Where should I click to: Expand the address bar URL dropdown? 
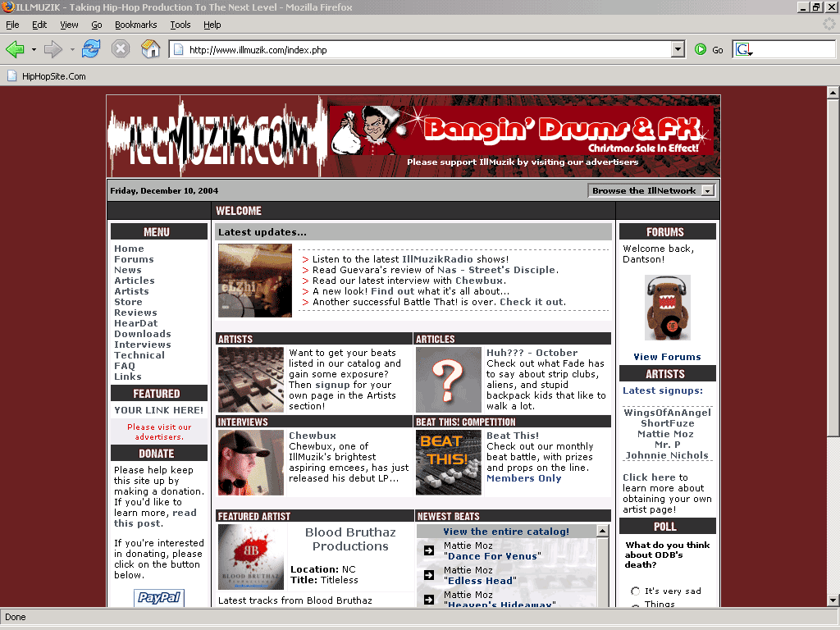click(x=678, y=50)
